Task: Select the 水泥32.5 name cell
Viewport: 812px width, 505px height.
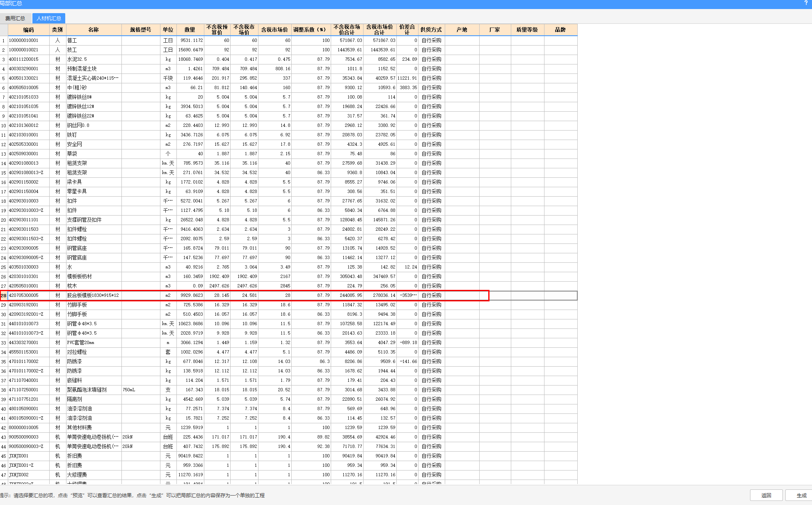Action: [94, 60]
